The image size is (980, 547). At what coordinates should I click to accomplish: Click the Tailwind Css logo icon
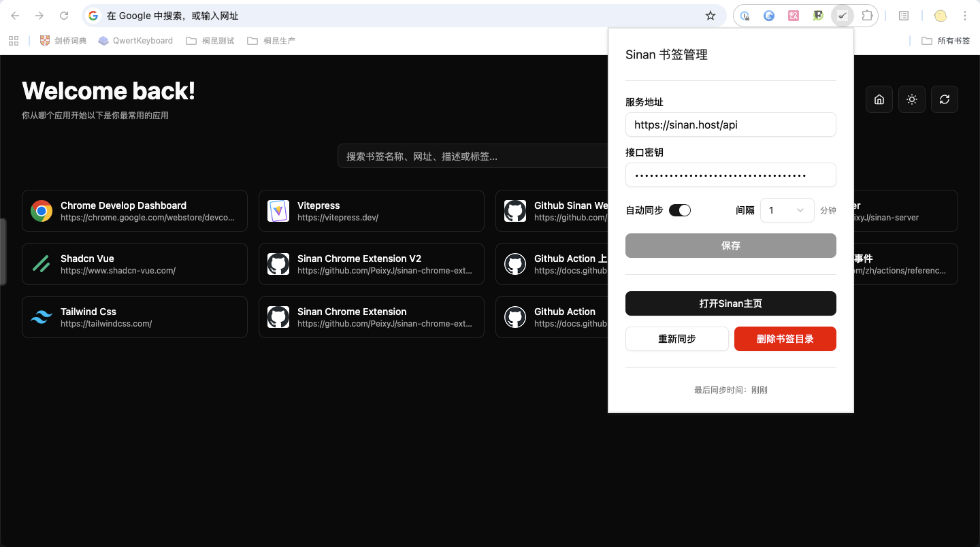[42, 317]
